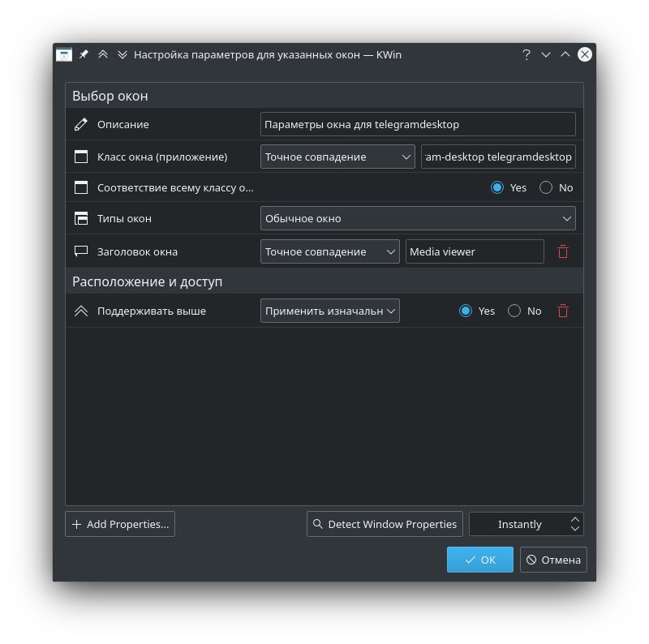Close the KWin rules dialog
This screenshot has height=644, width=649.
coord(584,54)
